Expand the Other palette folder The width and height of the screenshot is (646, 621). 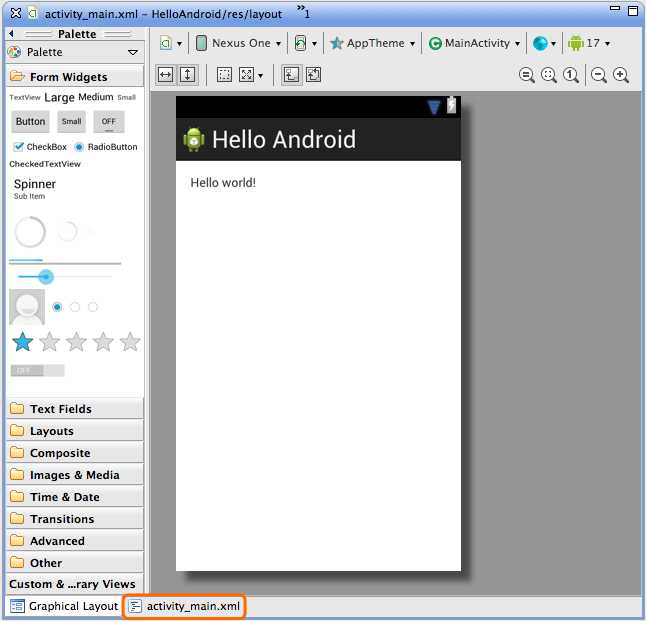pos(75,563)
